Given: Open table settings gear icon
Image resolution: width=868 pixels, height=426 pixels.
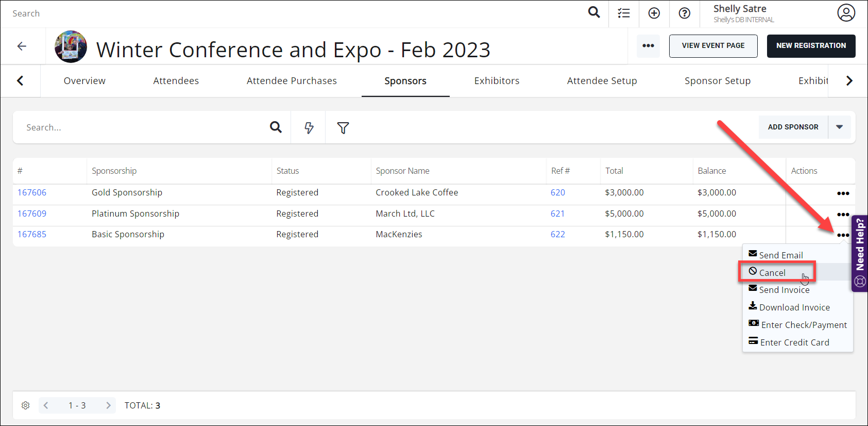Looking at the screenshot, I should (26, 405).
